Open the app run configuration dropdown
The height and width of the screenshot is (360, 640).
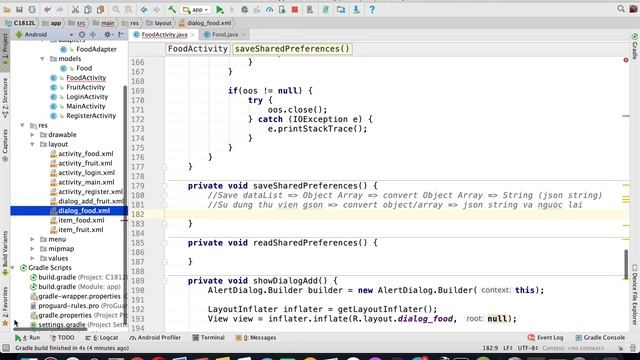(196, 9)
